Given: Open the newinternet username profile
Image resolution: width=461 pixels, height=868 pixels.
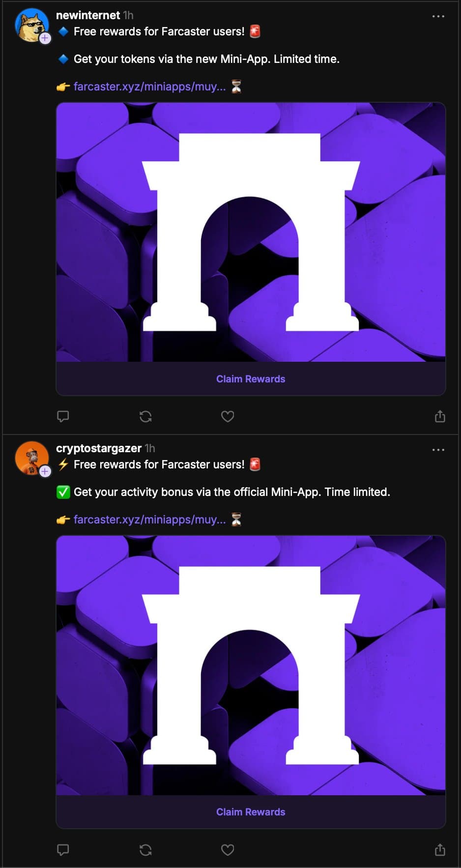Looking at the screenshot, I should (x=88, y=15).
